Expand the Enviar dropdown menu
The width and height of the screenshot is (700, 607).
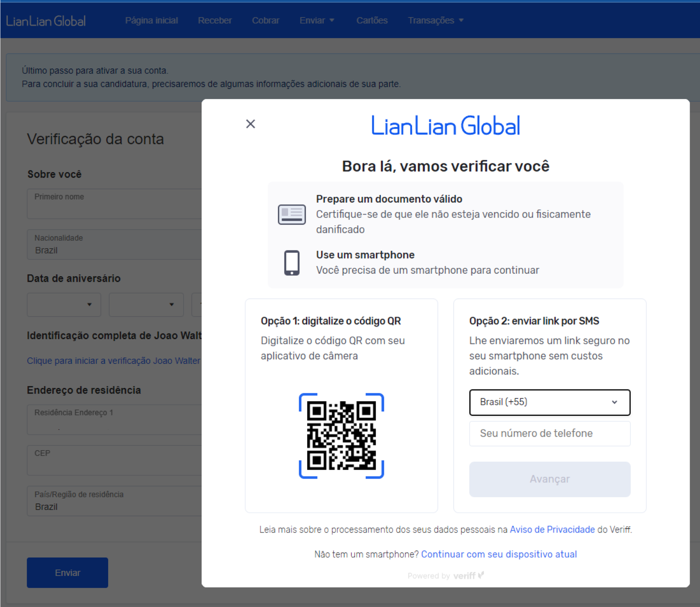click(317, 20)
